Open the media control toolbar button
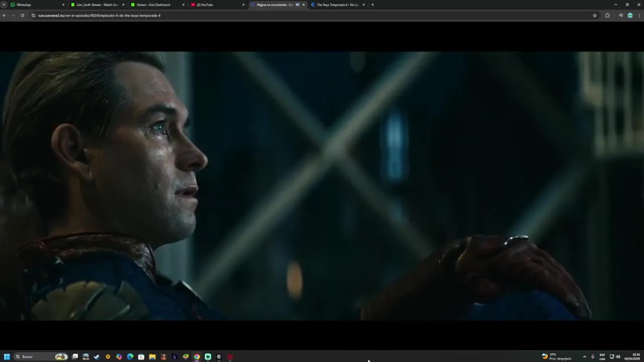 (x=621, y=16)
